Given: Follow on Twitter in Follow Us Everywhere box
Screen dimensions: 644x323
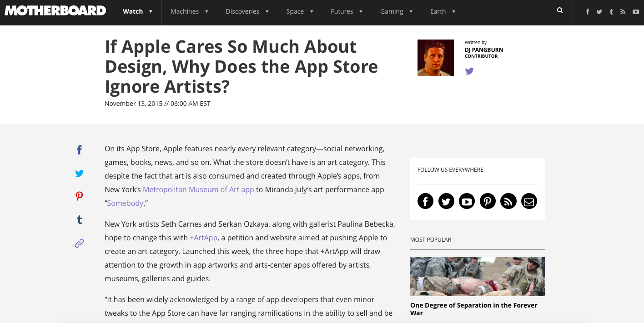Looking at the screenshot, I should pyautogui.click(x=446, y=201).
